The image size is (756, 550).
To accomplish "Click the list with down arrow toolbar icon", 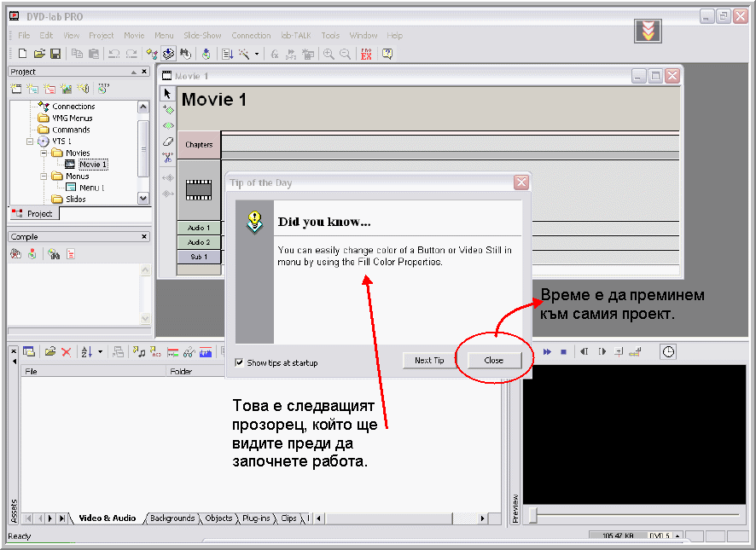I will (227, 54).
